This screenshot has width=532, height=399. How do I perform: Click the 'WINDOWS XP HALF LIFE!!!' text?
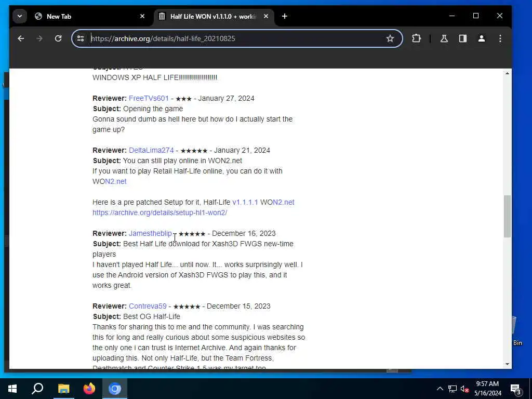pyautogui.click(x=155, y=77)
